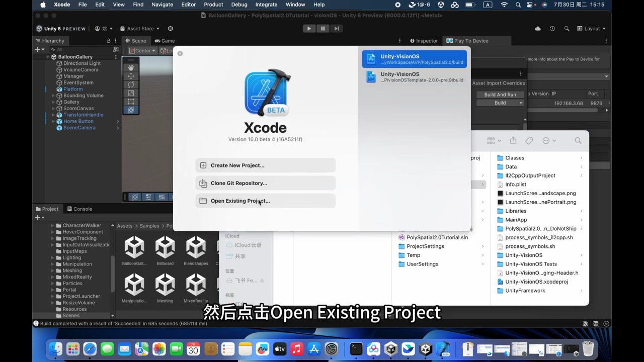Screen dimensions: 644x362
Task: Open Unity cloud services icon
Action: (538, 29)
